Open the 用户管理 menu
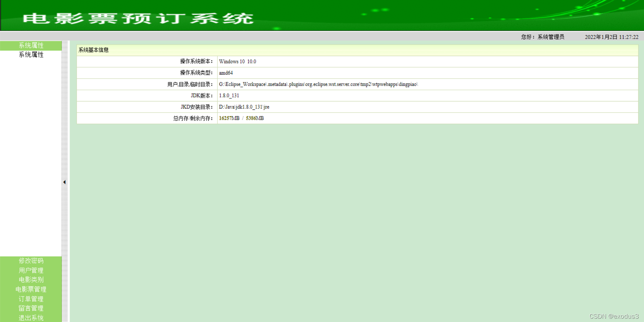 [x=31, y=270]
